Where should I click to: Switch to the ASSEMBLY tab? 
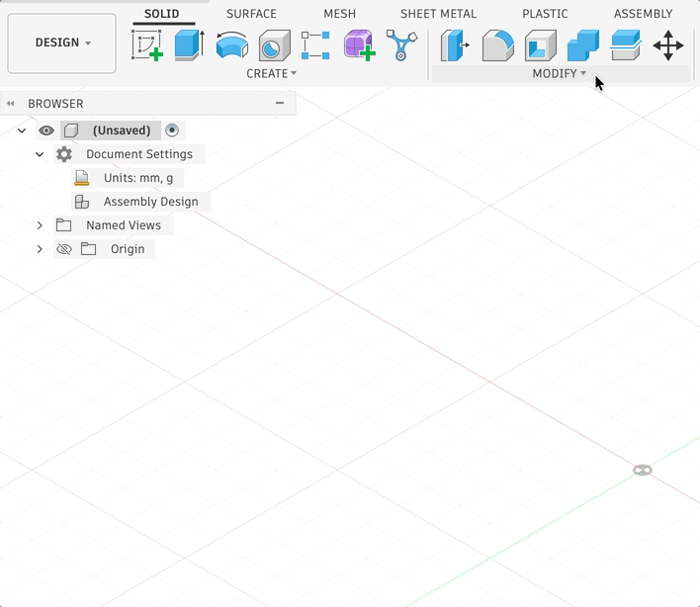(644, 14)
